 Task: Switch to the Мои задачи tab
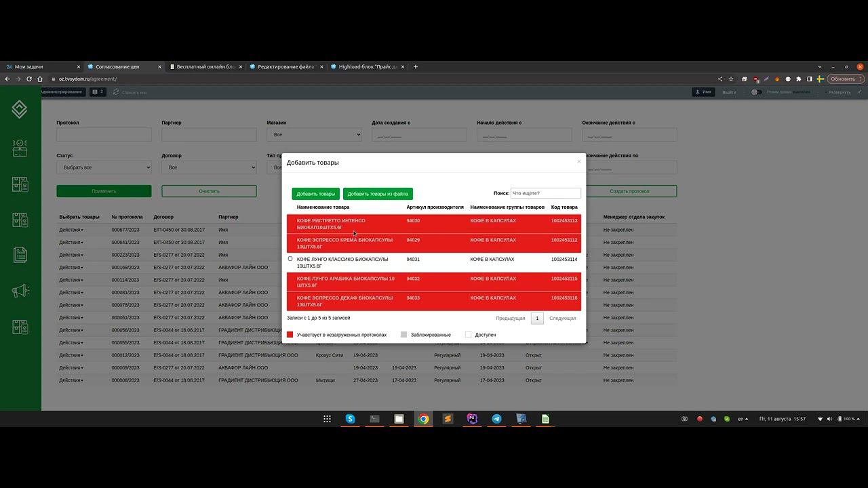pos(42,66)
